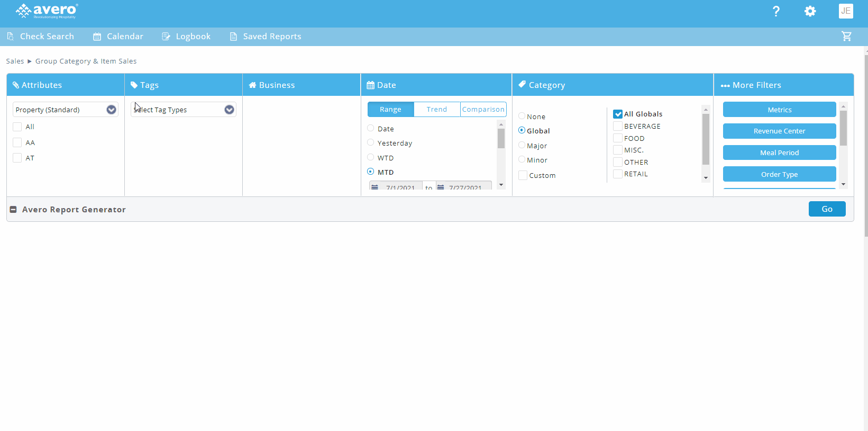Open the help question mark icon

(776, 11)
